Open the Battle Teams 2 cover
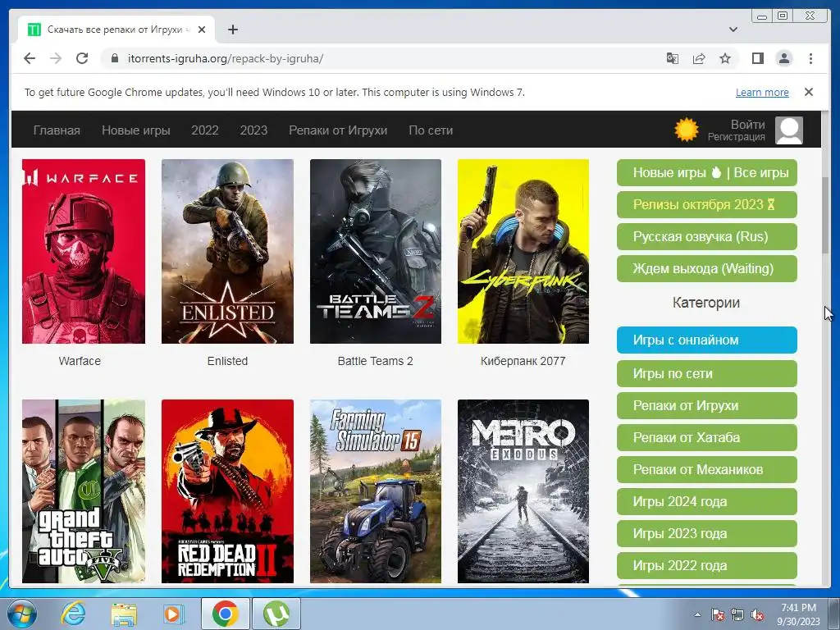 (x=376, y=251)
